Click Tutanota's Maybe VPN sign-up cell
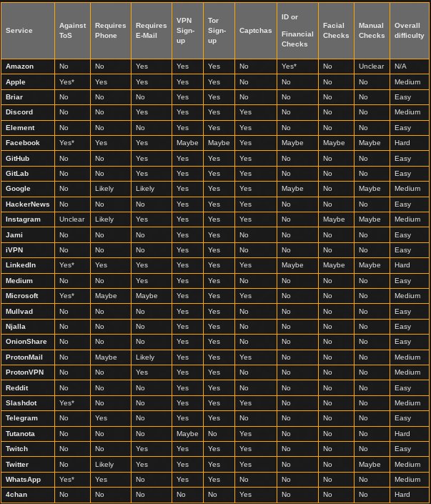The height and width of the screenshot is (504, 431). 187,434
